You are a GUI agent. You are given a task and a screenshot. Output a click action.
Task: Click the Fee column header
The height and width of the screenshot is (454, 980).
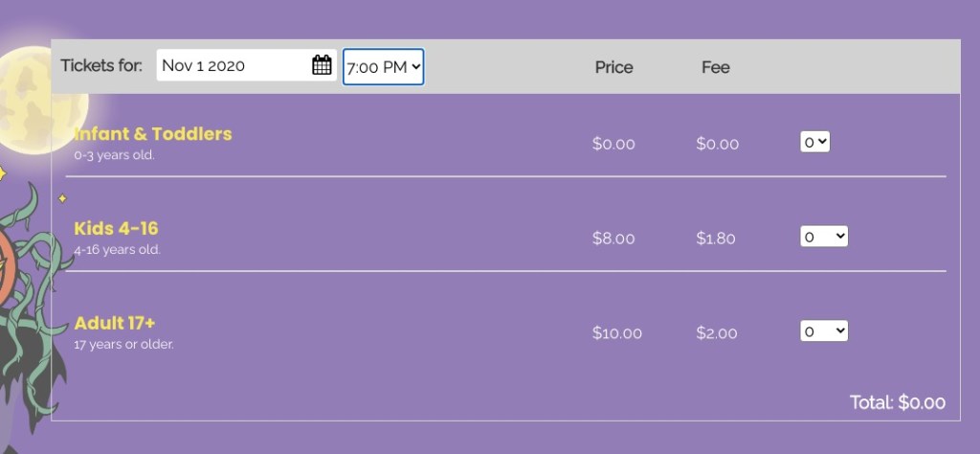715,67
